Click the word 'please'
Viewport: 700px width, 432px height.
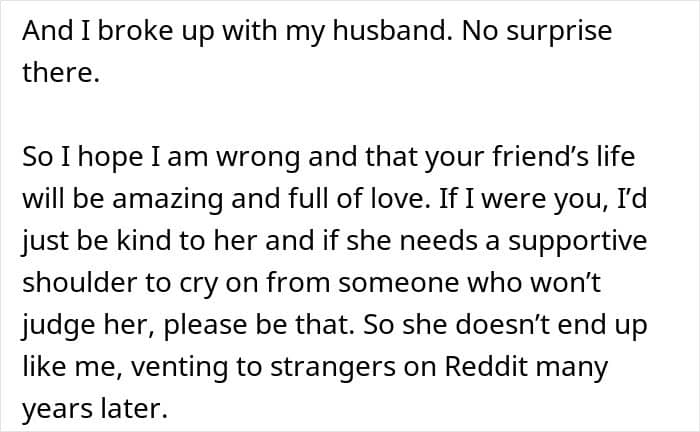tap(210, 328)
